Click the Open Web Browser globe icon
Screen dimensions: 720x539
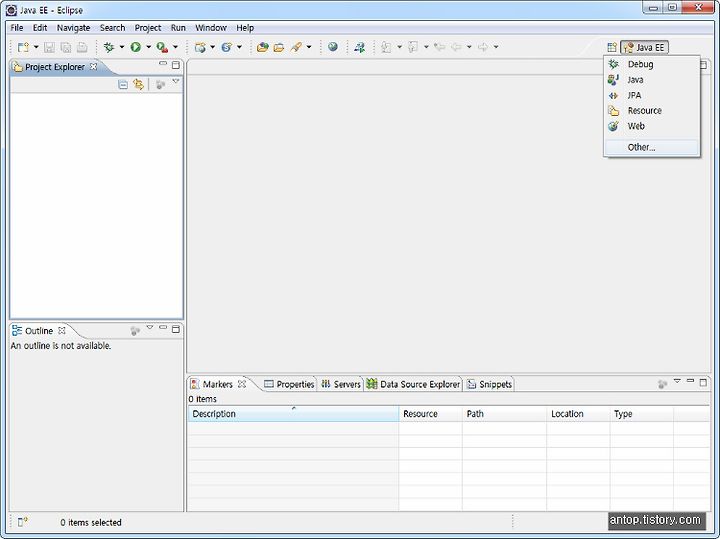(x=333, y=47)
